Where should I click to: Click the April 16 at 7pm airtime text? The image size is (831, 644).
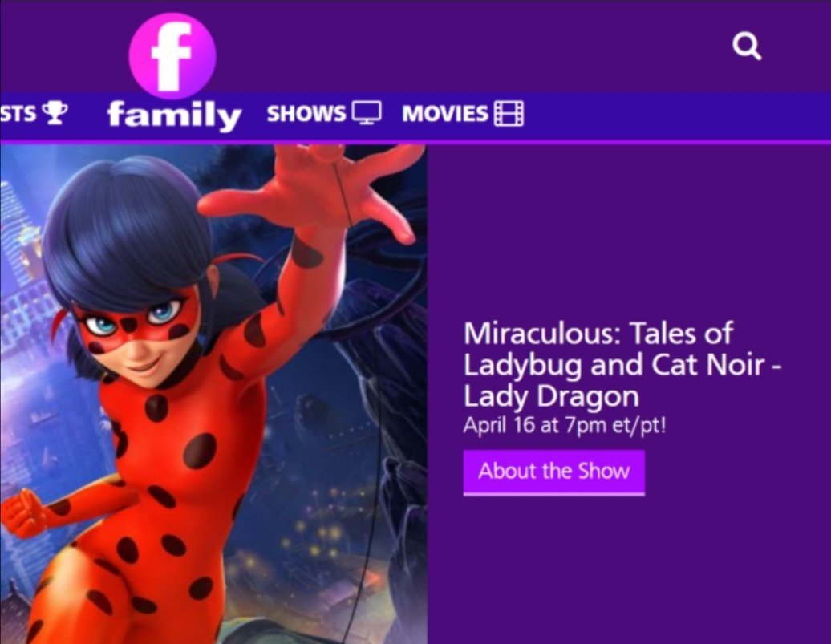pyautogui.click(x=565, y=426)
